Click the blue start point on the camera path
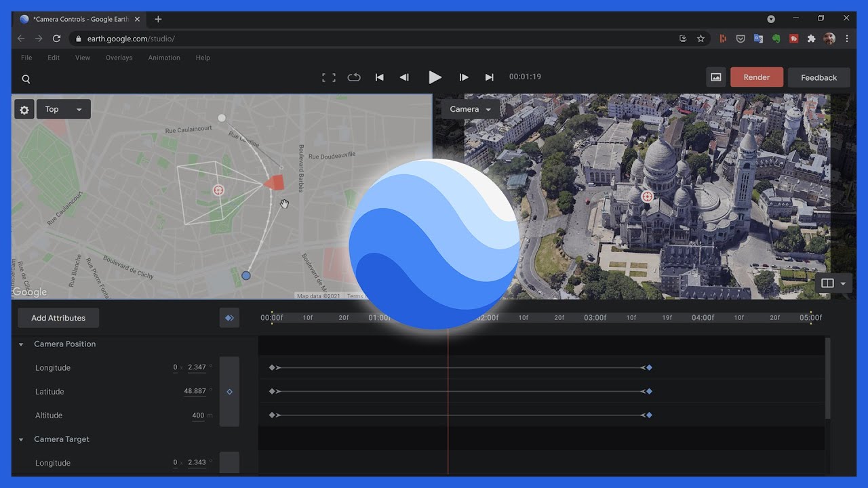868x488 pixels. point(246,275)
